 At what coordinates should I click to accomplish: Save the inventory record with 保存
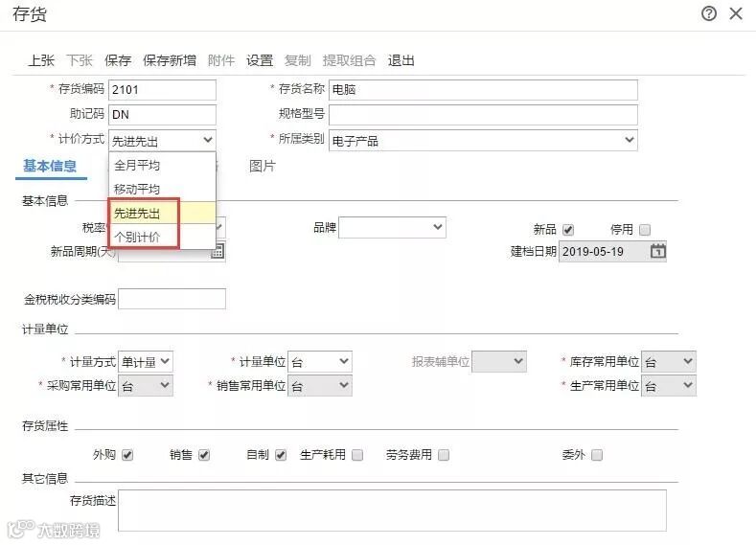[x=118, y=60]
